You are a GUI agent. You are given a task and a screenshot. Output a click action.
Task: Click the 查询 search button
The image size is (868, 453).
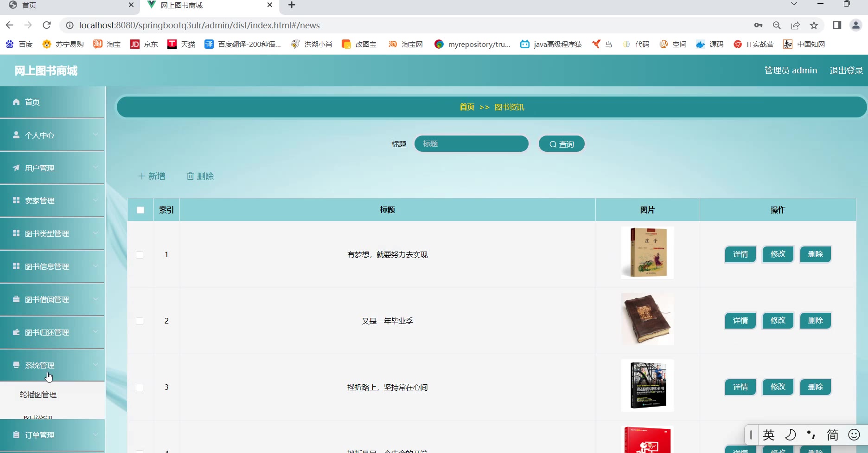tap(562, 144)
